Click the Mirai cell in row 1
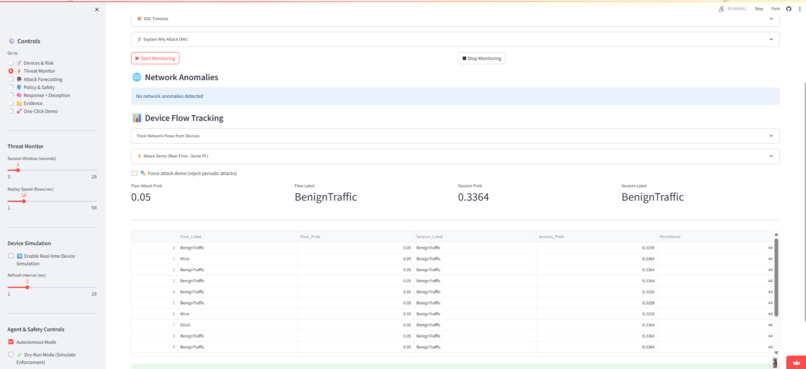 [237, 259]
